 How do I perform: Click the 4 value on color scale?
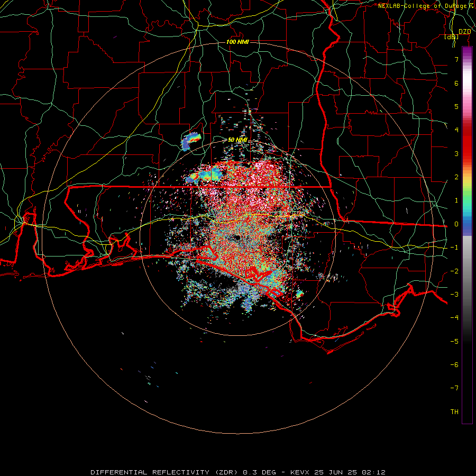pos(456,130)
